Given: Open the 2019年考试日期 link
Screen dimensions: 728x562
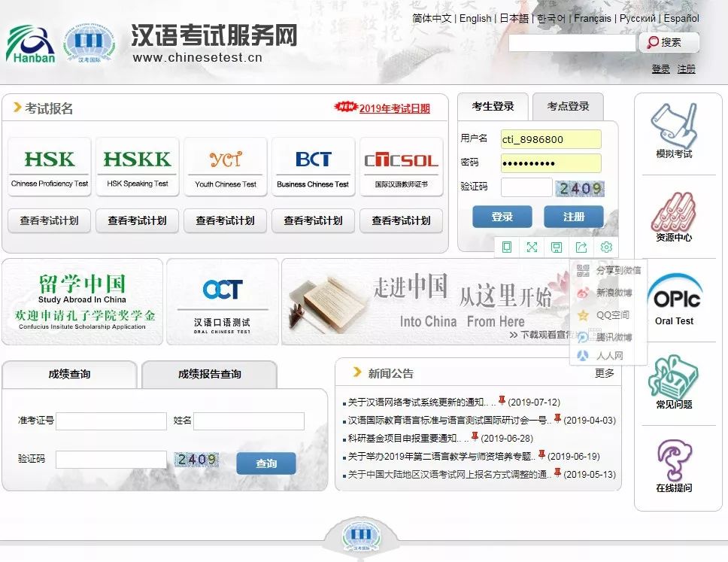Looking at the screenshot, I should pyautogui.click(x=395, y=108).
